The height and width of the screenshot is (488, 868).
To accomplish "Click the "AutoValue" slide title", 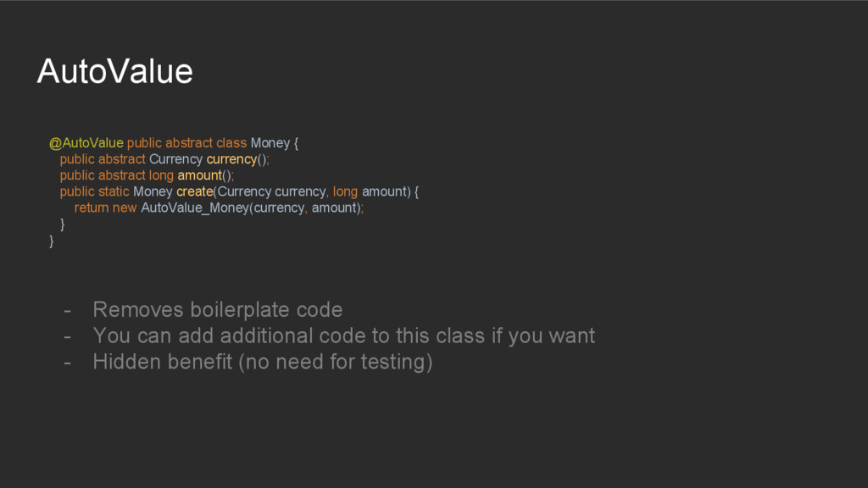I will [115, 71].
